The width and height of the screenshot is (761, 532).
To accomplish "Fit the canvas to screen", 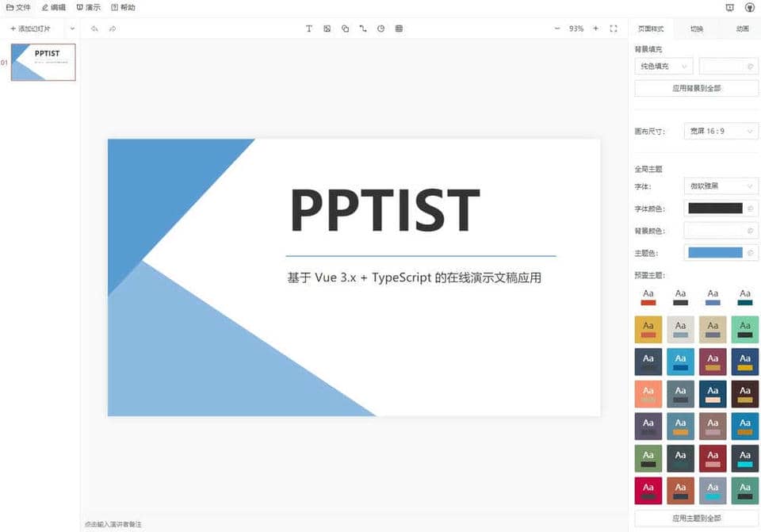I will click(614, 29).
